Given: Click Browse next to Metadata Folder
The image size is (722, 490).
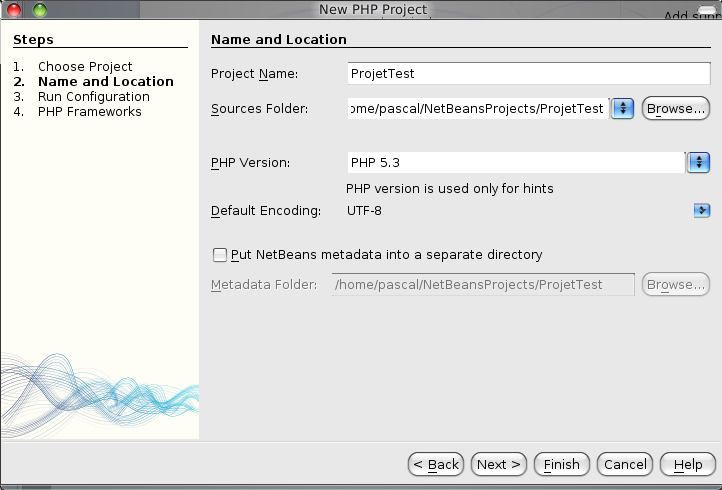Looking at the screenshot, I should pos(675,285).
